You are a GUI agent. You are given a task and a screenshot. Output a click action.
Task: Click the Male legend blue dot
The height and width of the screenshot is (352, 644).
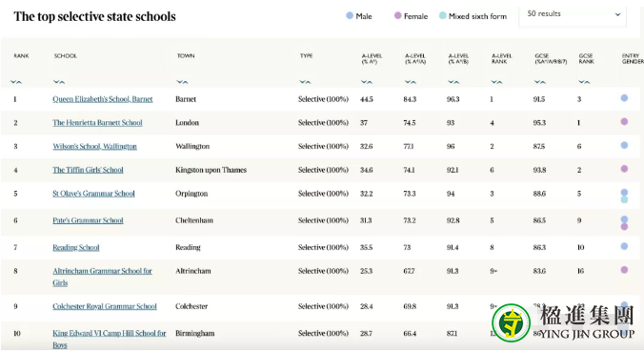(x=350, y=15)
